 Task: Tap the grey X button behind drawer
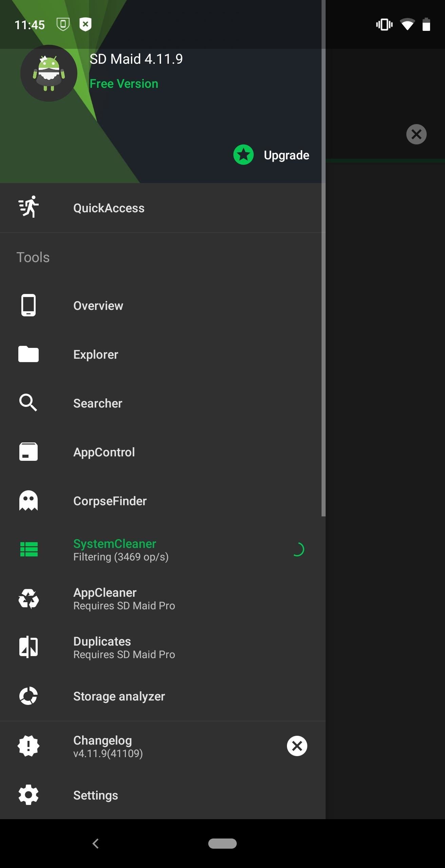(x=417, y=134)
